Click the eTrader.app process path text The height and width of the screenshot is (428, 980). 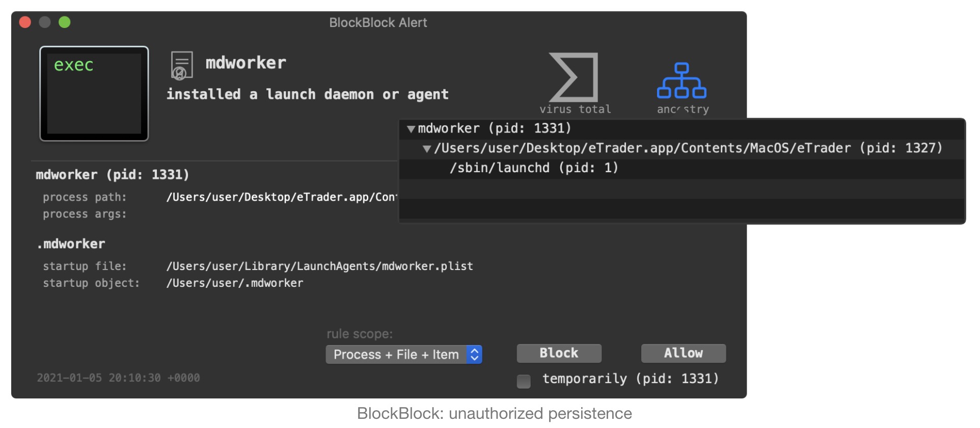[x=281, y=197]
